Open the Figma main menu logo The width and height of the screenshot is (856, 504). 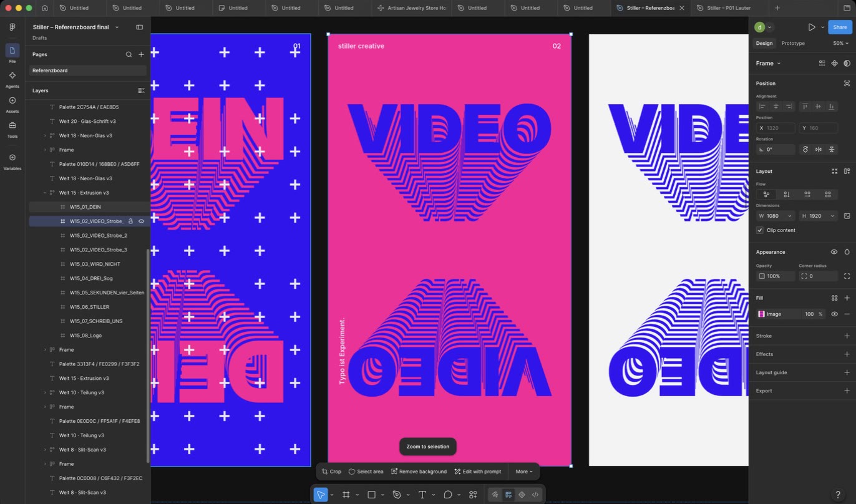pyautogui.click(x=12, y=27)
